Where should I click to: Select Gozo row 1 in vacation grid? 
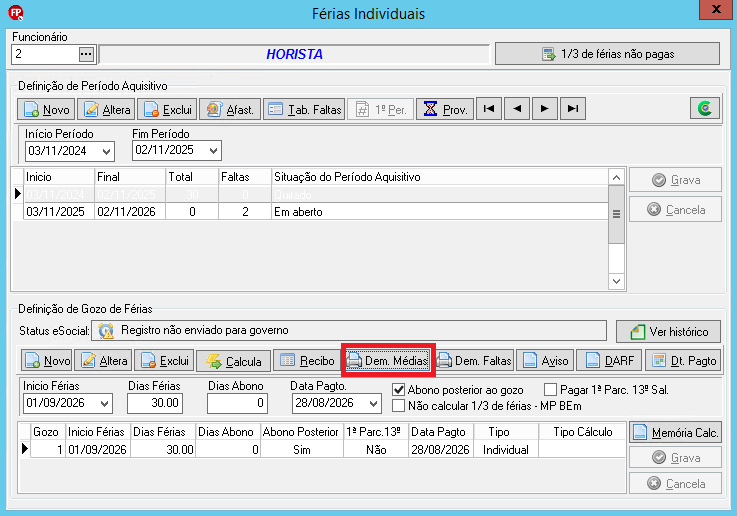tap(328, 449)
